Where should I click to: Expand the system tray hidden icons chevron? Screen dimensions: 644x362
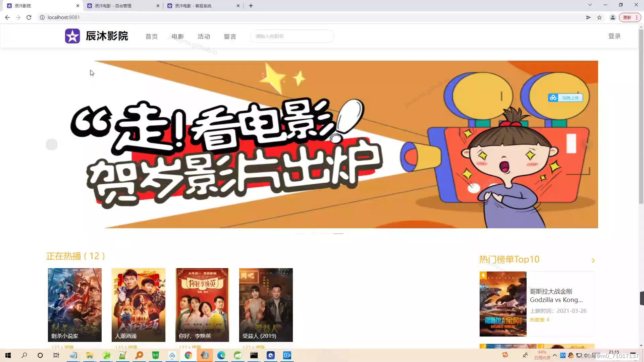555,355
